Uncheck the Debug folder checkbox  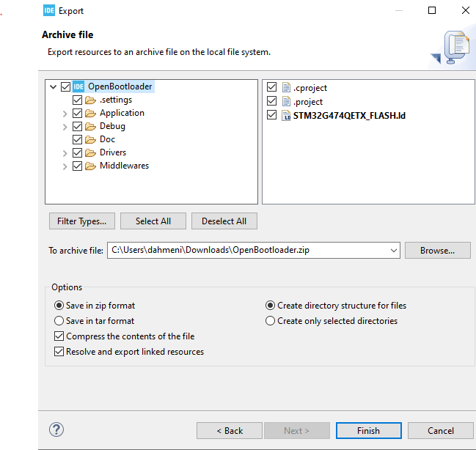coord(78,126)
